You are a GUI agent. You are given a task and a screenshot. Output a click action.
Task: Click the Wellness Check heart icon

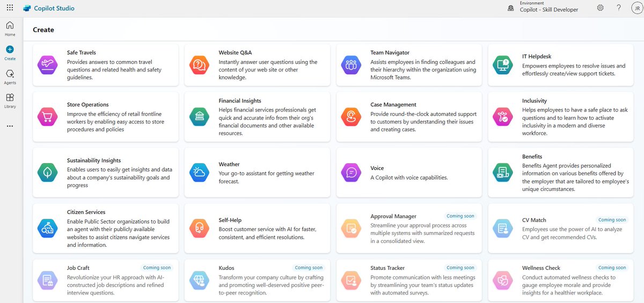(x=503, y=280)
